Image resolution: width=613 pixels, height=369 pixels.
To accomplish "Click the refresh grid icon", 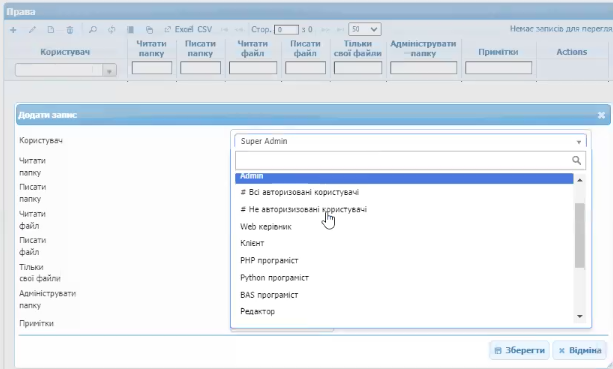I will (111, 30).
